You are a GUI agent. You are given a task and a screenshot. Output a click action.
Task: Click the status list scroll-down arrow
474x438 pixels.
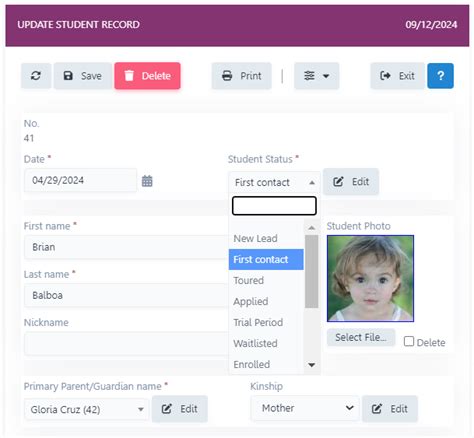[311, 365]
